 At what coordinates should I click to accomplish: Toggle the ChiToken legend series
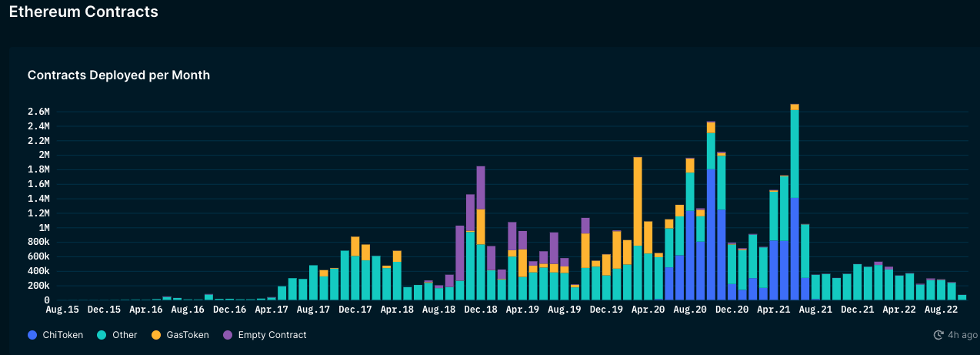tap(55, 335)
